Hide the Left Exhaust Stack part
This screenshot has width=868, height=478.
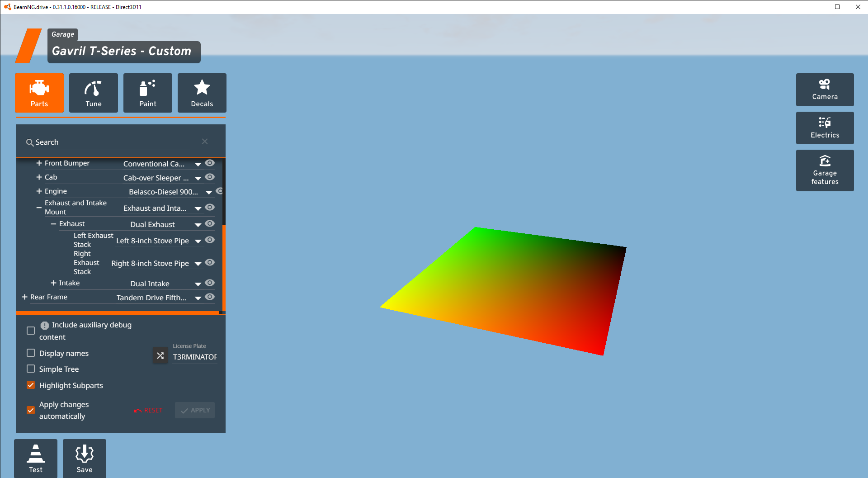tap(210, 240)
